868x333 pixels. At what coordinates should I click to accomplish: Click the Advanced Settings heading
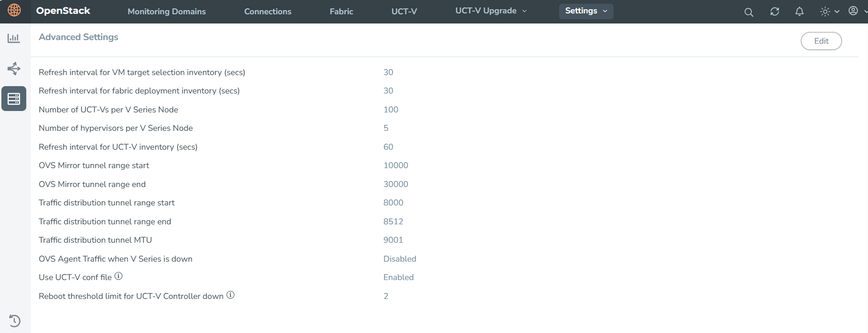[78, 37]
